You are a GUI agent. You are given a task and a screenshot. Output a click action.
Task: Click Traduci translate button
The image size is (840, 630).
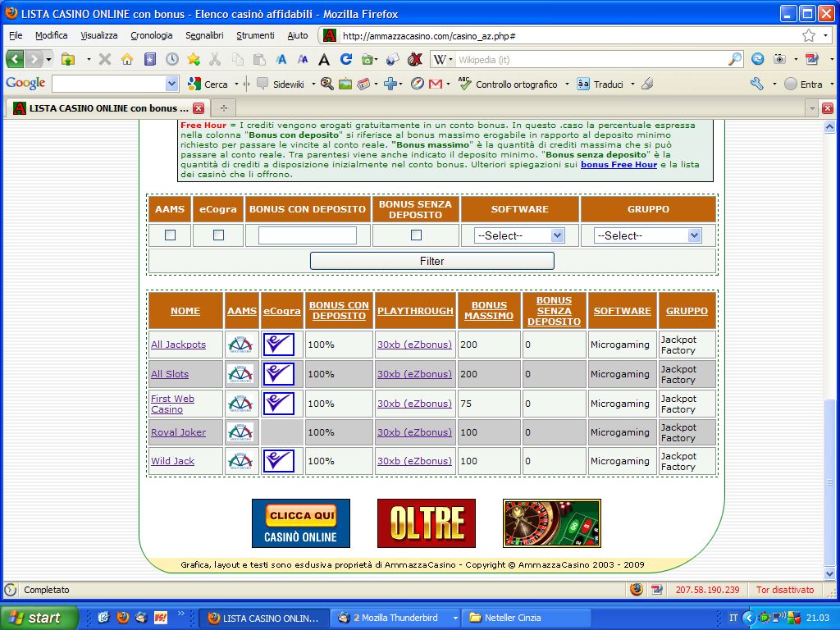tap(600, 84)
